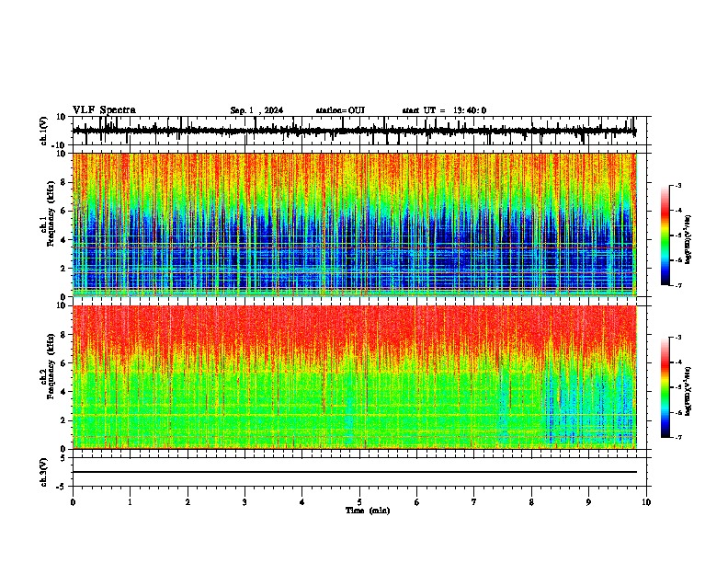Image resolution: width=728 pixels, height=563 pixels.
Task: Click the "-10" tick on ch.1(V) axis
Action: [x=60, y=145]
